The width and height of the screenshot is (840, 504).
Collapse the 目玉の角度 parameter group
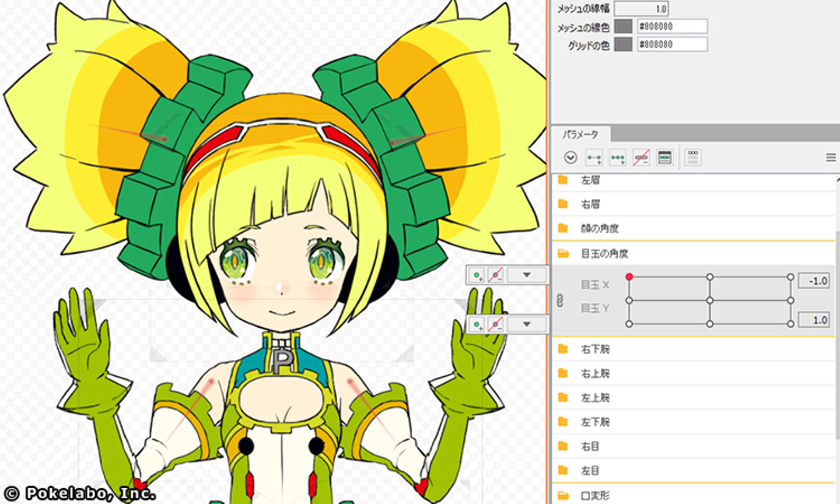pos(563,254)
